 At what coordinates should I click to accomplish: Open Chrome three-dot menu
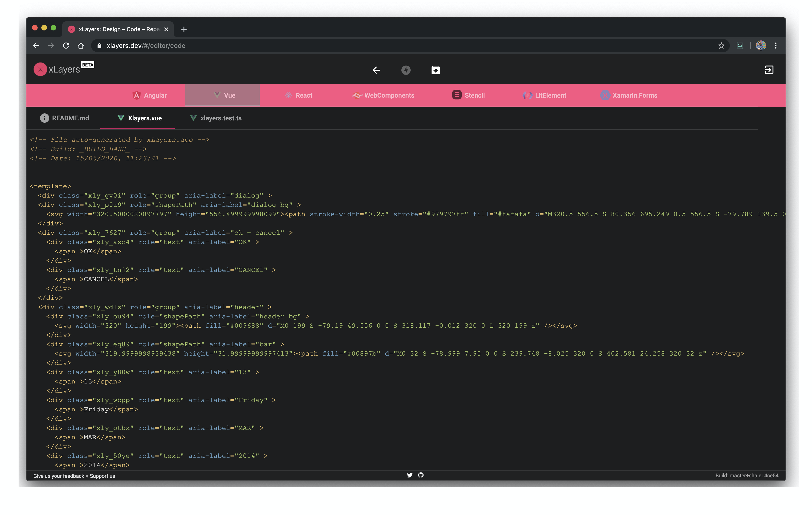776,46
